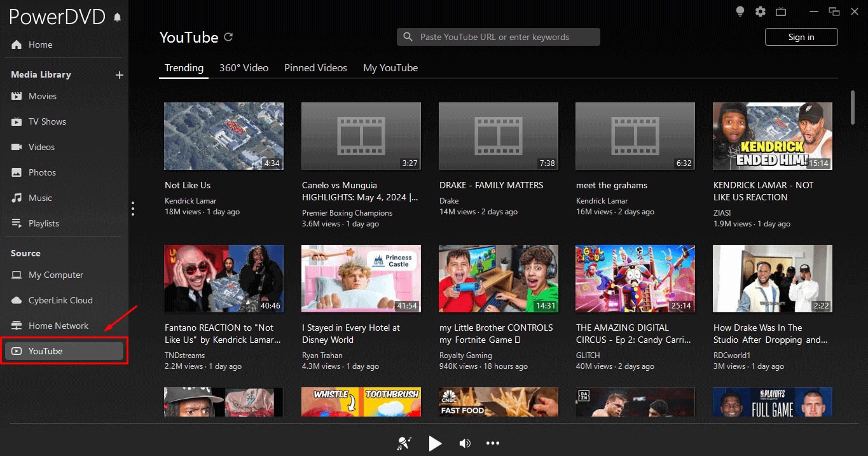This screenshot has width=868, height=456.
Task: Open the side panel handle dots
Action: pos(133,208)
